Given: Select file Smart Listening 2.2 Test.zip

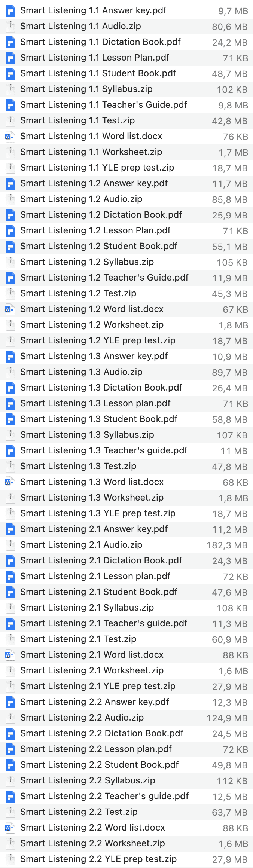Looking at the screenshot, I should (127, 812).
